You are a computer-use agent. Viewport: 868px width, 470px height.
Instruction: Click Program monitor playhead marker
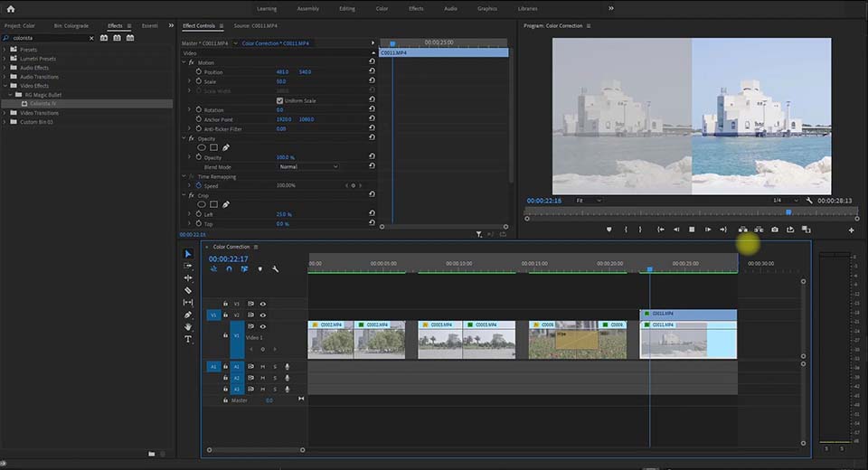(788, 212)
